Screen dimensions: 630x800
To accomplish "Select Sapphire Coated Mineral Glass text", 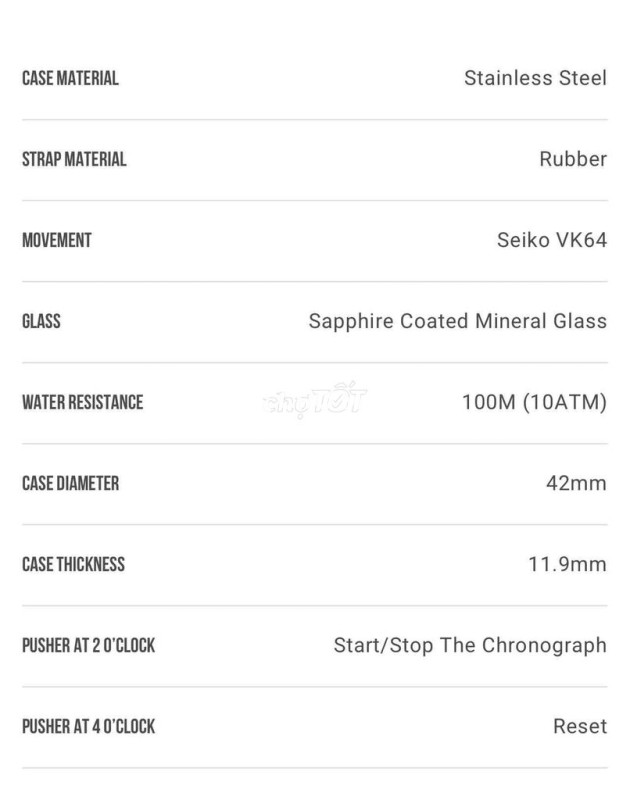I will [x=458, y=321].
